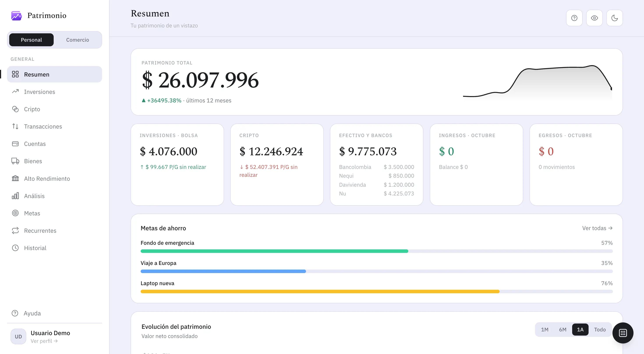
Task: Click the Bienes truck icon
Action: [x=15, y=161]
